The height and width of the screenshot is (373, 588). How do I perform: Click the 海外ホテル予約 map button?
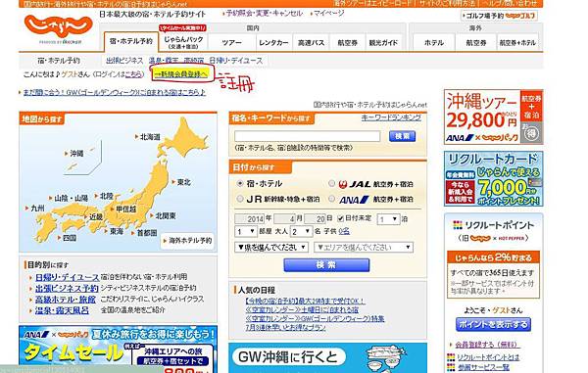point(187,241)
